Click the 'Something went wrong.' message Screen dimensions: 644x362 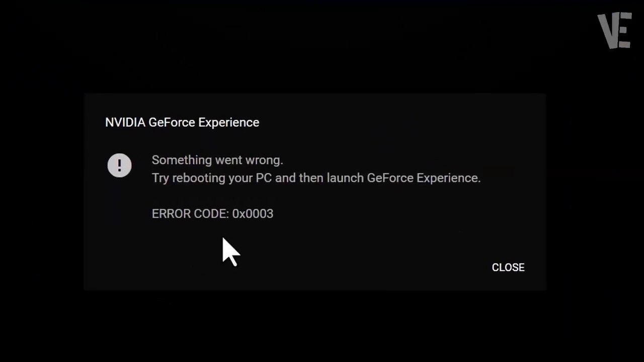tap(217, 160)
